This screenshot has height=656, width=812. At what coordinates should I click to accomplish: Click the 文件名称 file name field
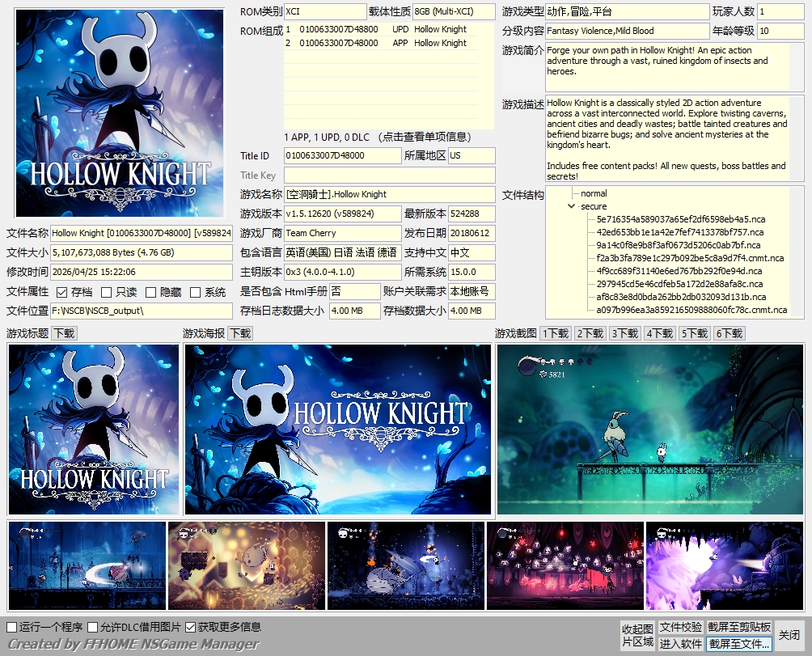(142, 233)
